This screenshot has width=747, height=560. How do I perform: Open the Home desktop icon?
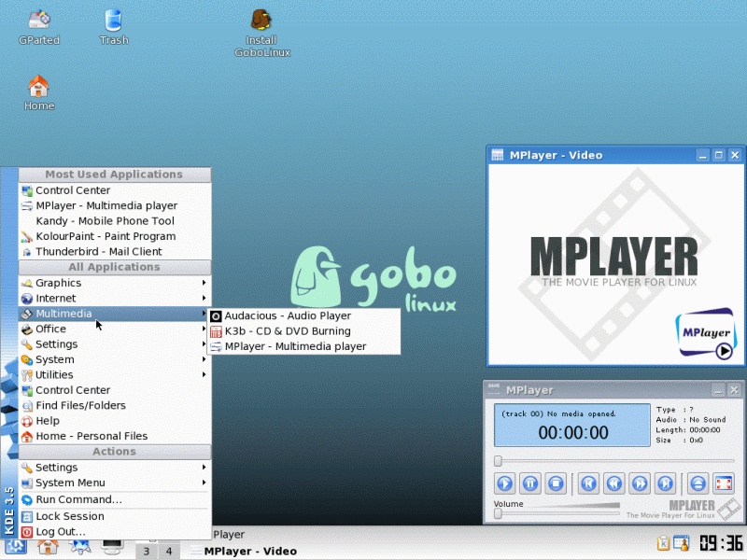click(39, 92)
